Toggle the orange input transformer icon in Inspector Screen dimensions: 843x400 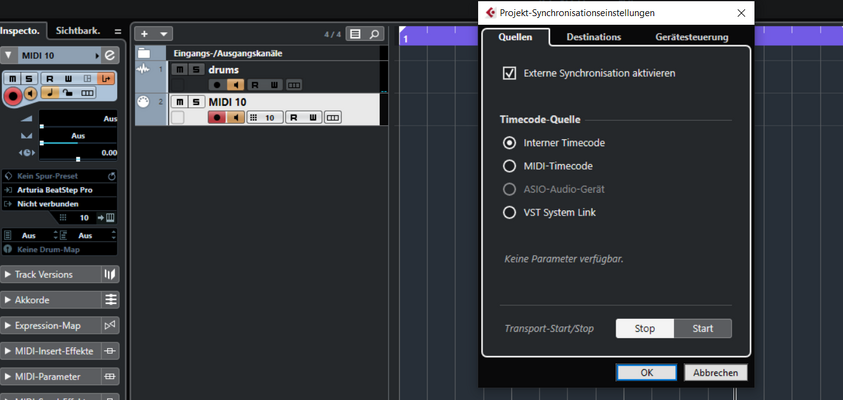[105, 79]
